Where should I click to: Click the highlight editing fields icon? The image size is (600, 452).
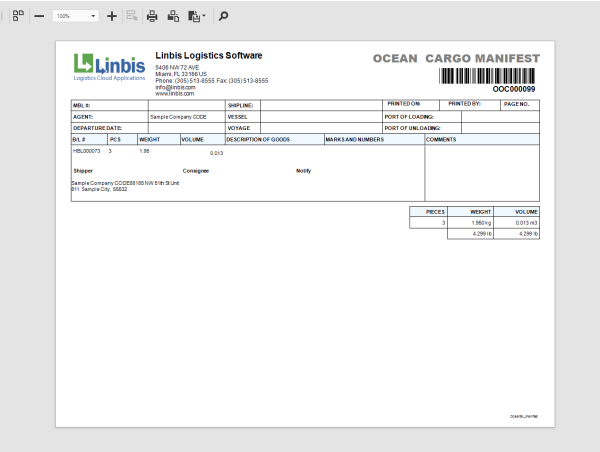click(x=132, y=16)
